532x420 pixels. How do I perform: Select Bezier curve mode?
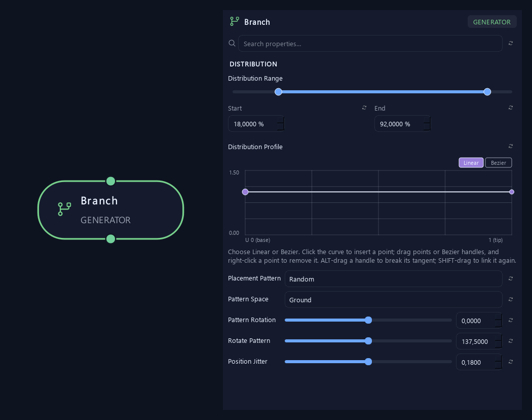(x=499, y=163)
